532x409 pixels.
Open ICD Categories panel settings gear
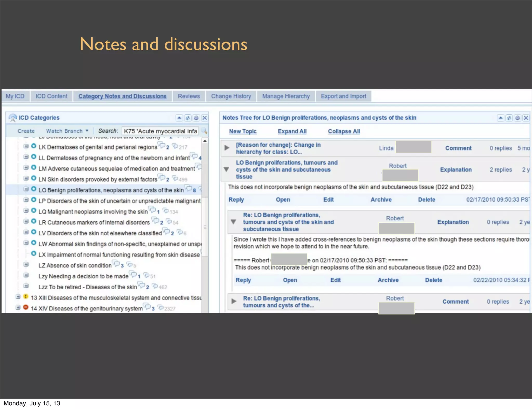[x=196, y=118]
